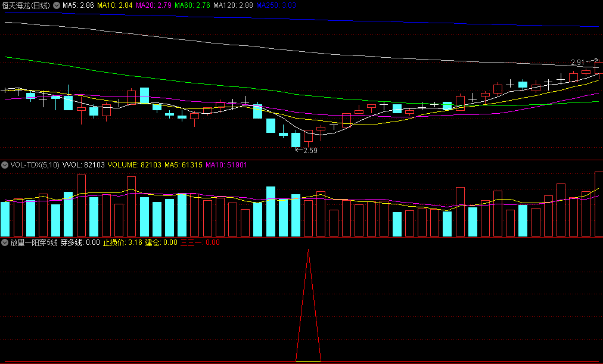Select the MA20: 2.79 magenta label
This screenshot has height=364, width=603.
154,5
